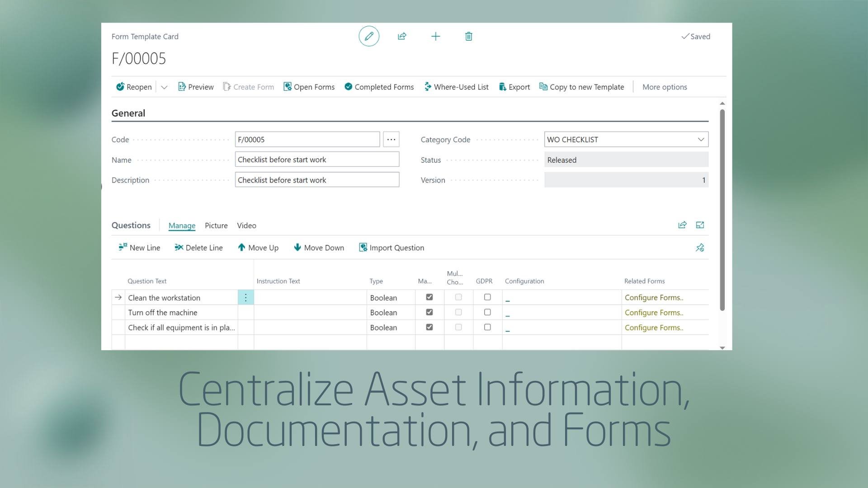Image resolution: width=868 pixels, height=488 pixels.
Task: Uncheck Mandatory for Clean the workstation row
Action: [429, 297]
